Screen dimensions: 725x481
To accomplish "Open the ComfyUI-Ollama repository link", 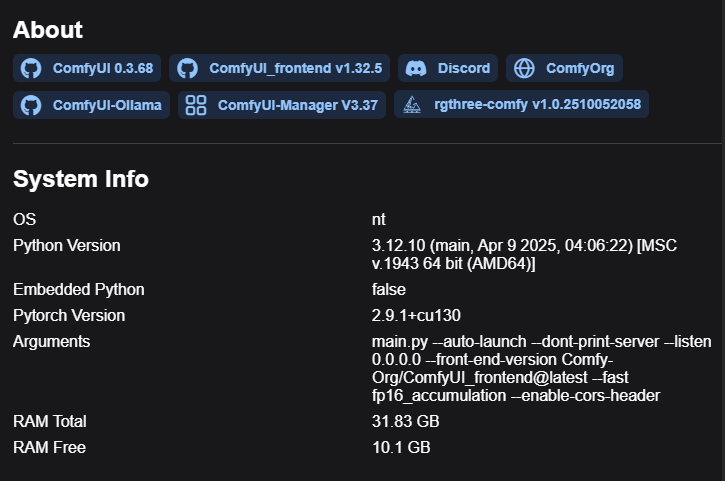I will coord(106,105).
